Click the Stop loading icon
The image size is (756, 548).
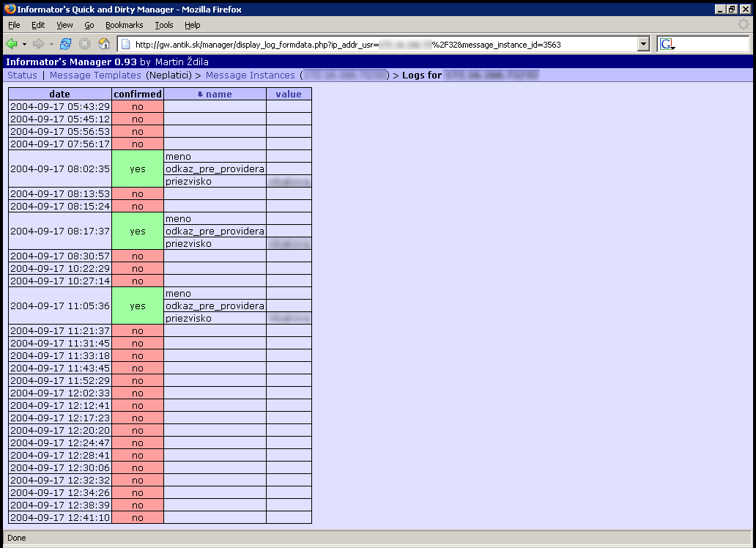pyautogui.click(x=85, y=44)
